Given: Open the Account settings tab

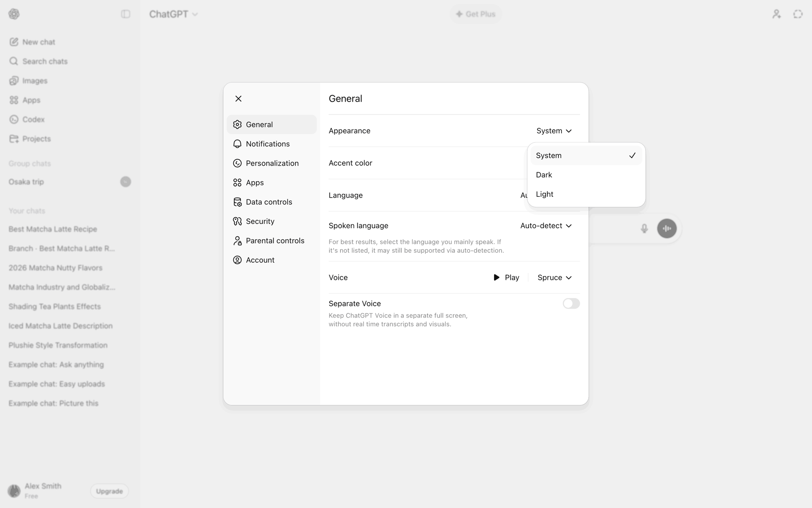Looking at the screenshot, I should point(272,260).
